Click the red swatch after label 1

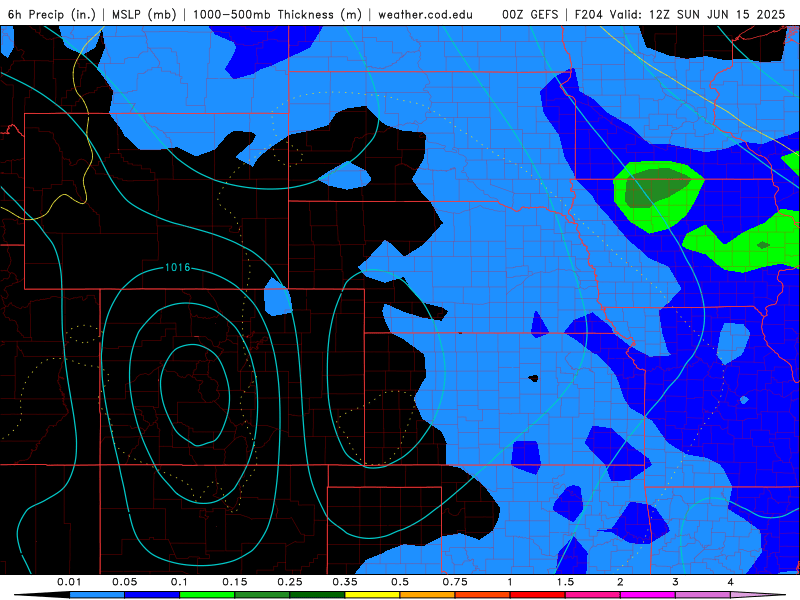538,595
